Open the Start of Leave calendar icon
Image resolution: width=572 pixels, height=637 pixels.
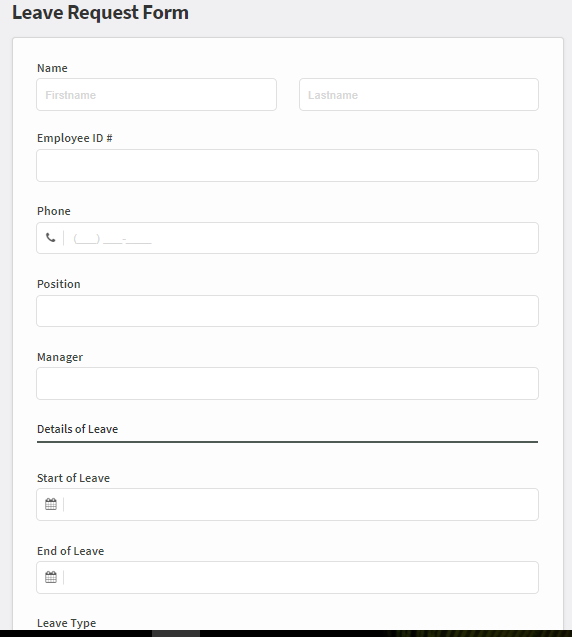click(x=51, y=504)
